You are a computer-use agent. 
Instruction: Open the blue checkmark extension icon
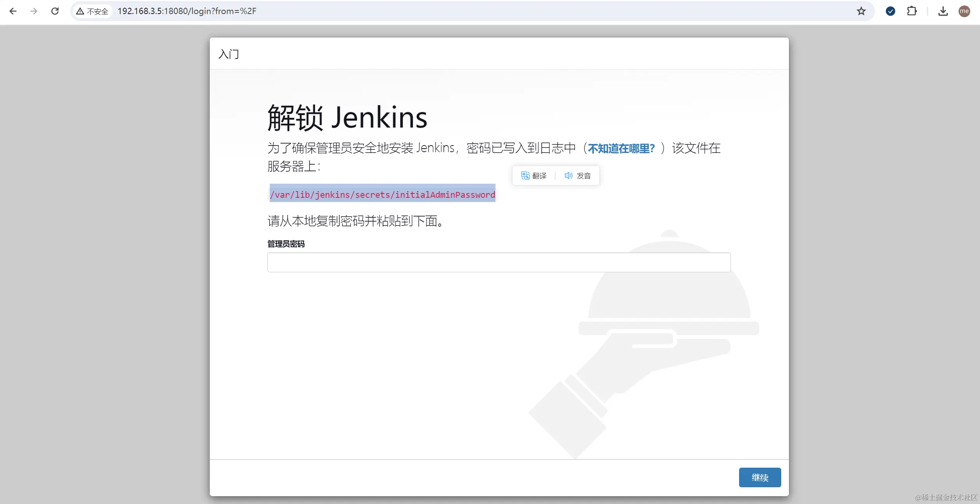pyautogui.click(x=890, y=11)
